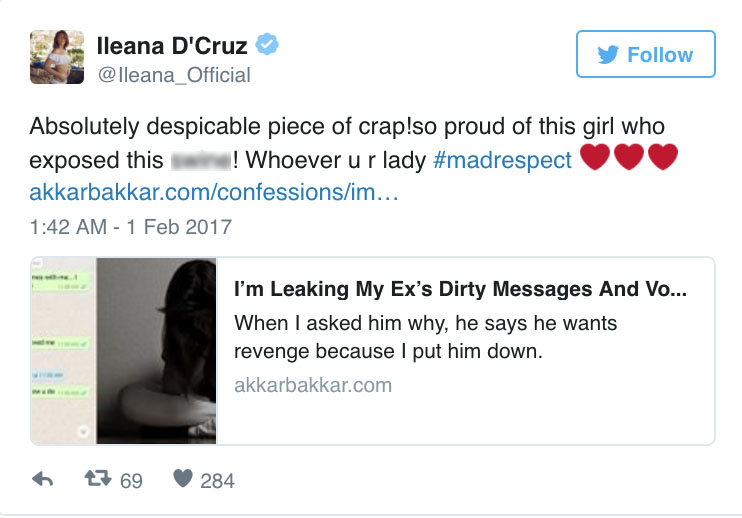Open Ileana D'Cruz's profile avatar

[56, 56]
